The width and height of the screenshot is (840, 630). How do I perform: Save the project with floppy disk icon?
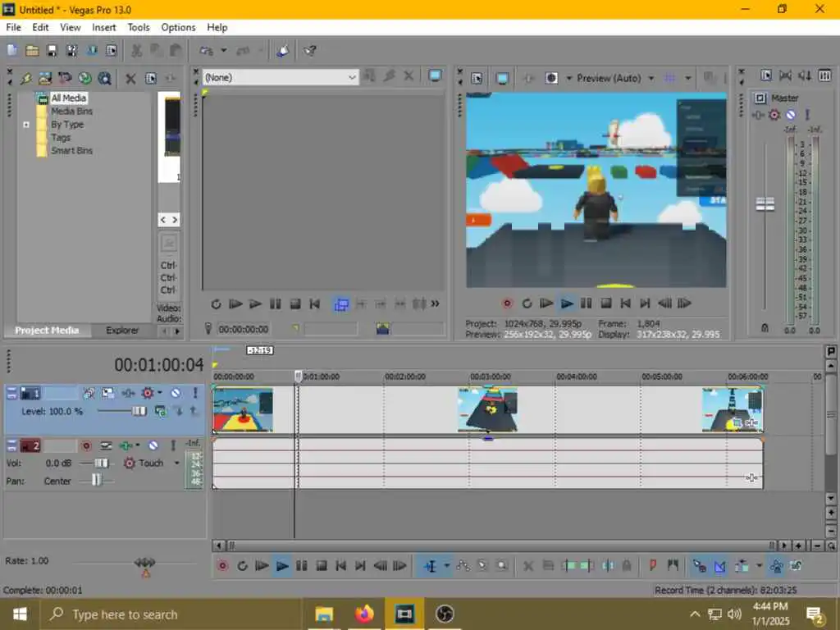coord(52,50)
